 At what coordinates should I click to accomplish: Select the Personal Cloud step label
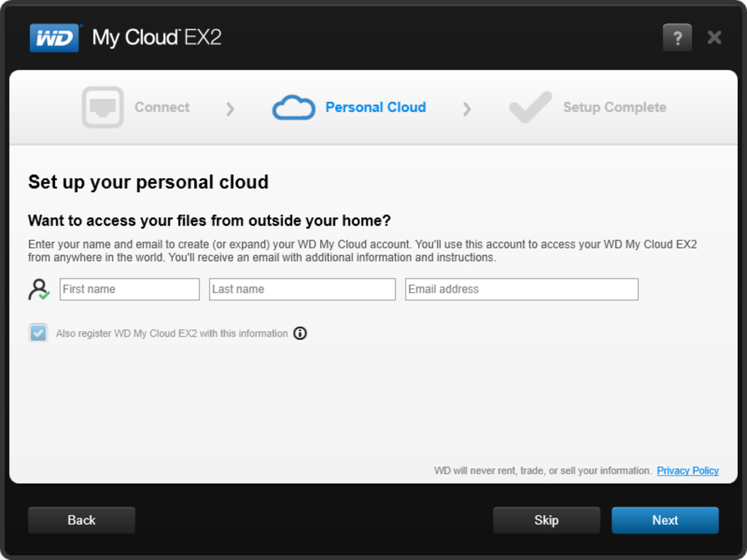(x=375, y=107)
